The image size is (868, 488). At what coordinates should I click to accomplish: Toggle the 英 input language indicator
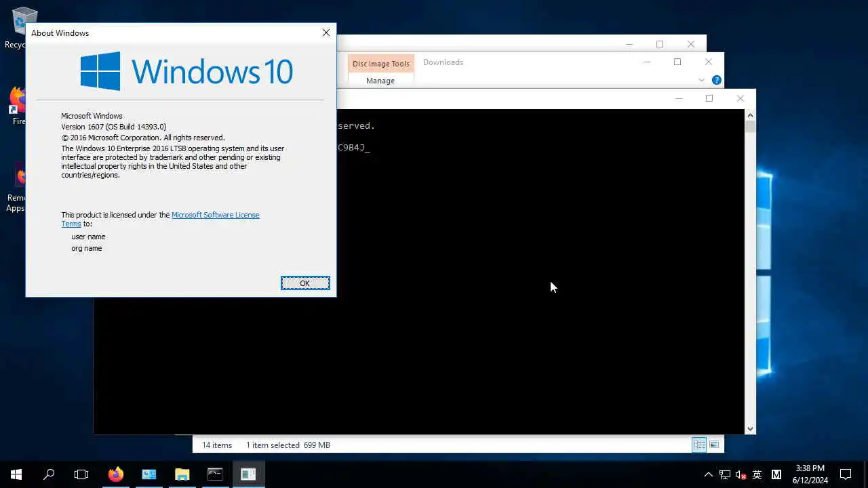[757, 474]
